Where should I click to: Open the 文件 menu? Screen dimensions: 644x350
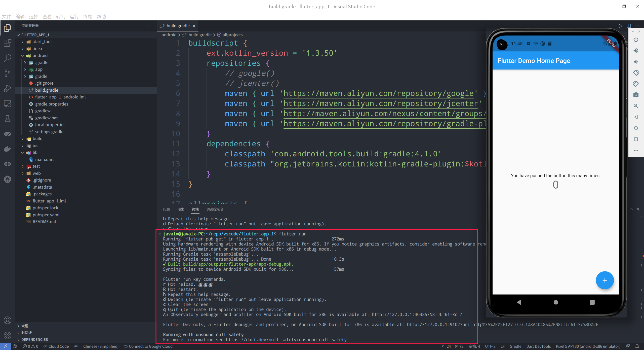click(7, 17)
